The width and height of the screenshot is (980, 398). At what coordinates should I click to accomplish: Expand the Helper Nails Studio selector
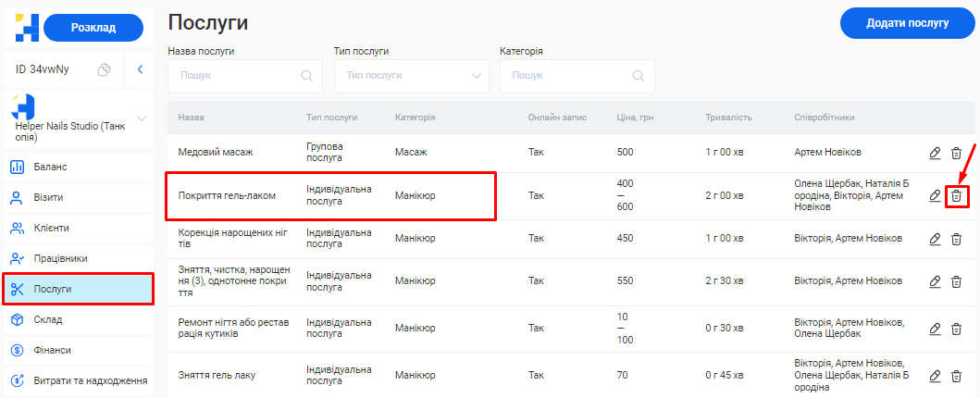142,118
